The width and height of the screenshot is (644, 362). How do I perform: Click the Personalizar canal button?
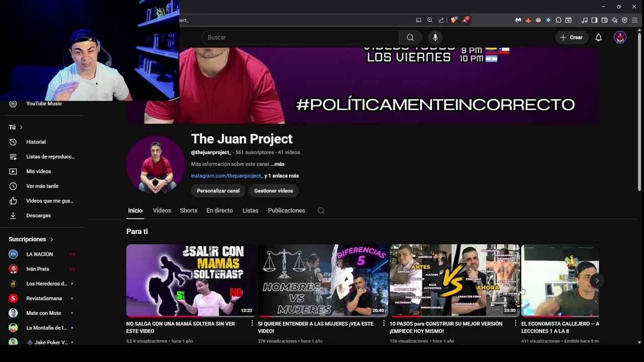click(x=218, y=191)
